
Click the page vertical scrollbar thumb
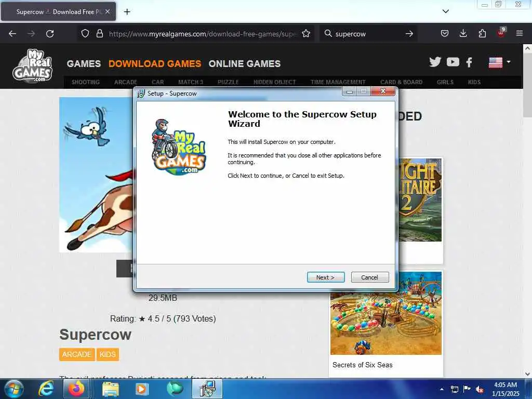point(527,84)
